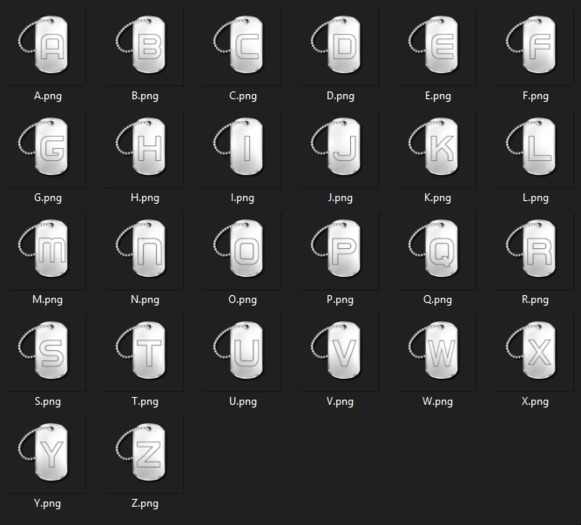Select the letter B dog tag icon
581x525 pixels.
tap(140, 44)
